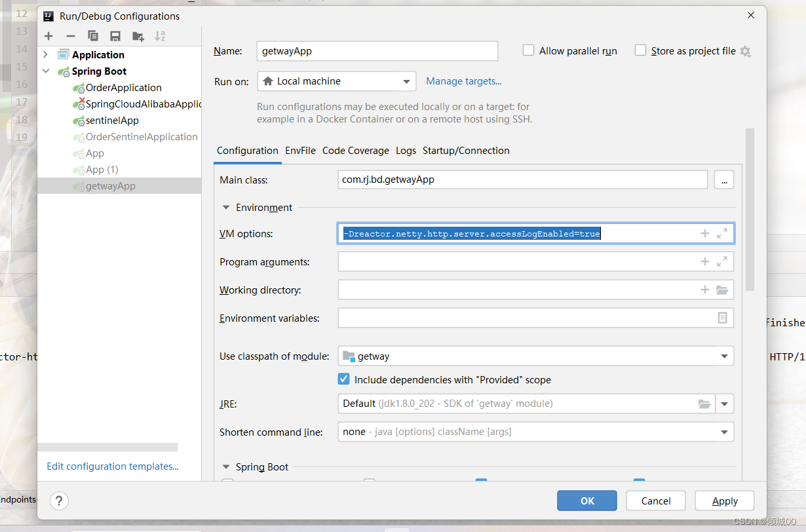Confirm with the OK button
Screen dimensions: 806x532
587,501
